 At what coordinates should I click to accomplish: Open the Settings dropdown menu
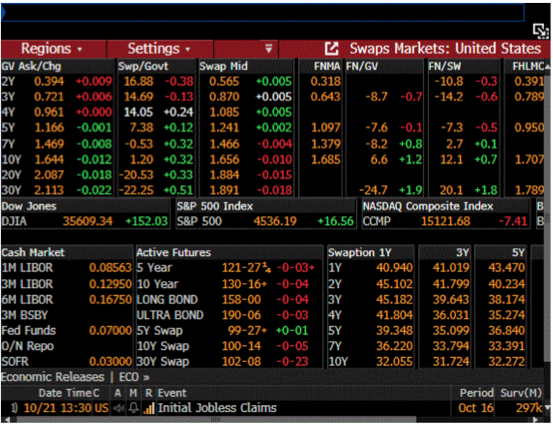[159, 49]
